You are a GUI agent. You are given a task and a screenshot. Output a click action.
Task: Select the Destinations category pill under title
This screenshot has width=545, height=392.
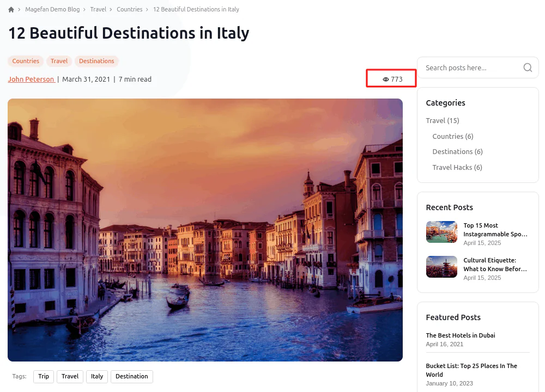(x=96, y=61)
